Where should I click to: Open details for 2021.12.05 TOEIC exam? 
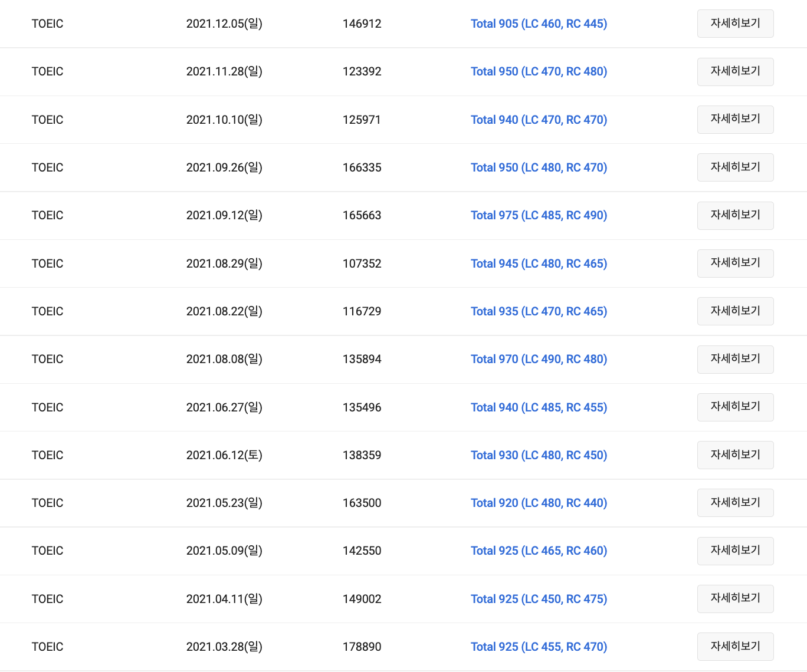click(x=735, y=24)
